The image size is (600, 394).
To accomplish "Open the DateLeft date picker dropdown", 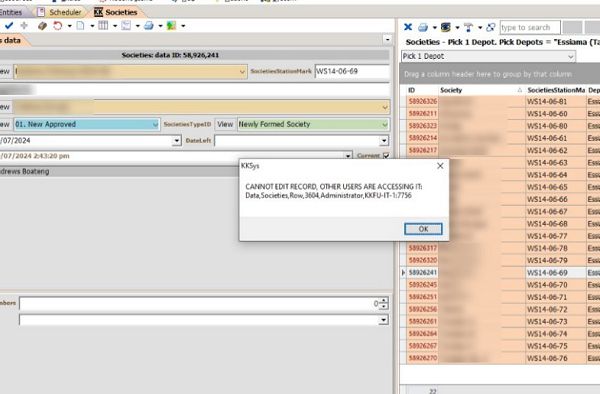I will (384, 141).
